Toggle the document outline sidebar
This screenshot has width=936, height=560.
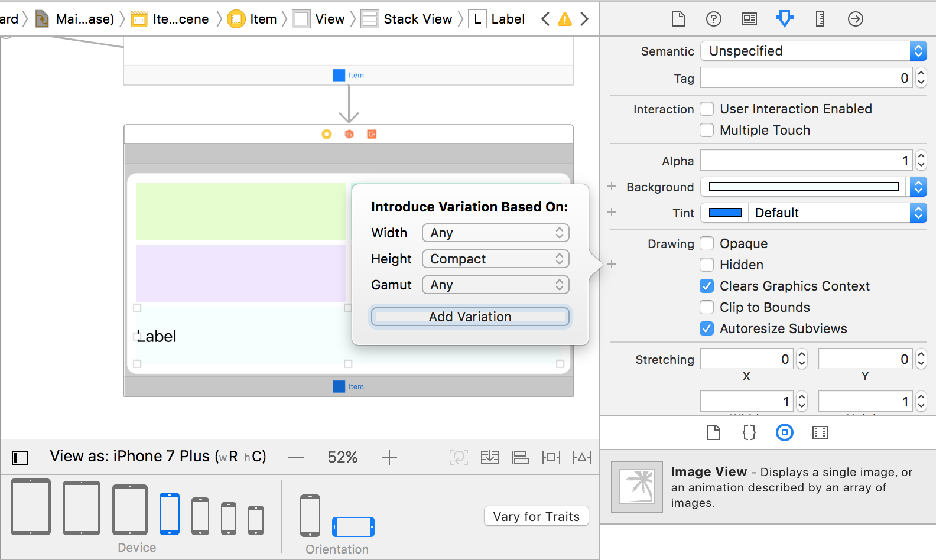pyautogui.click(x=20, y=457)
